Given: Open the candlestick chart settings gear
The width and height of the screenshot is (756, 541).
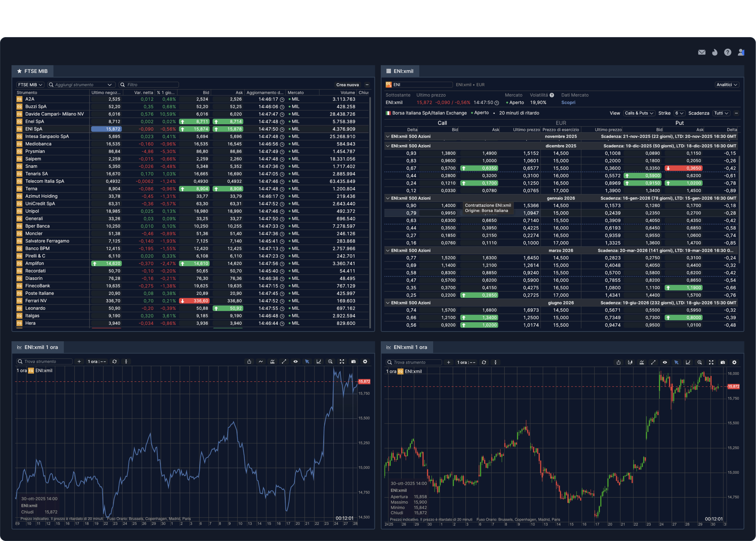Looking at the screenshot, I should [x=734, y=362].
